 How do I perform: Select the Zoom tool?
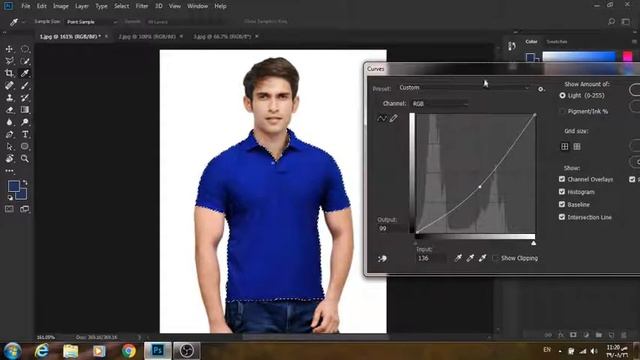pyautogui.click(x=25, y=158)
